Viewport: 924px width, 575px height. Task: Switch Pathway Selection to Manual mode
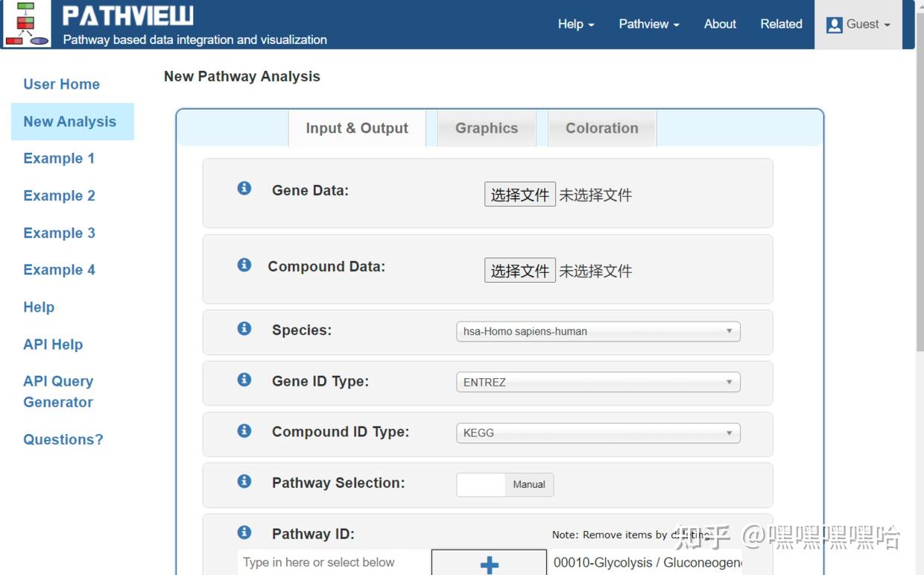528,484
